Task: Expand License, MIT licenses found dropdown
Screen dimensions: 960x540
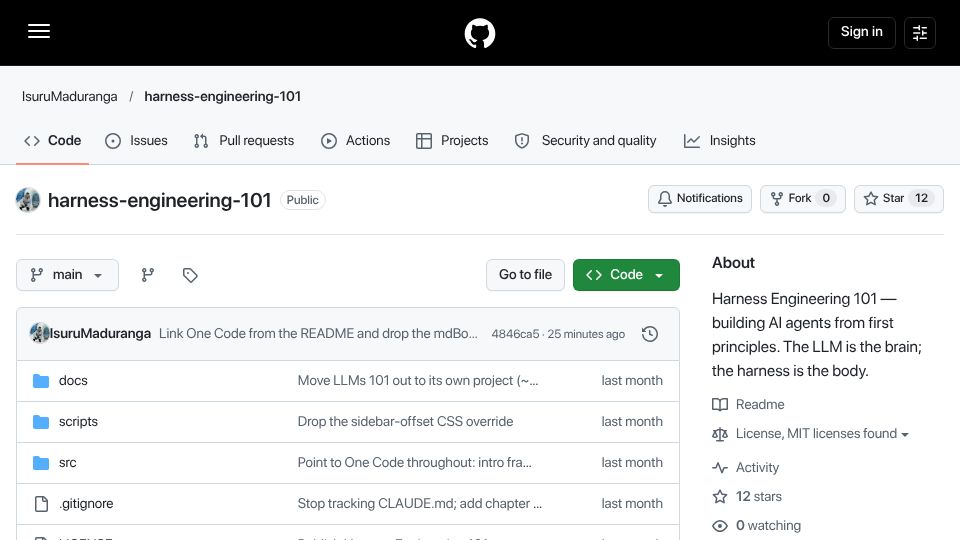Action: (811, 434)
